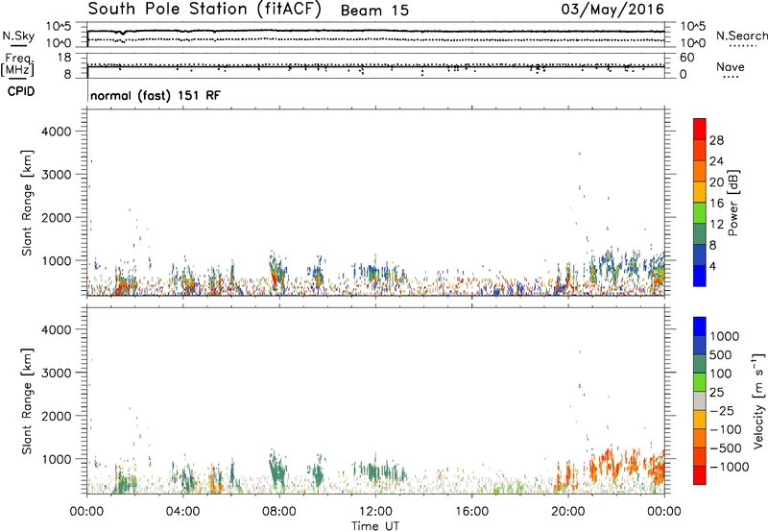Click the light green 12-16 dB power swatch
The image size is (768, 532).
[700, 212]
